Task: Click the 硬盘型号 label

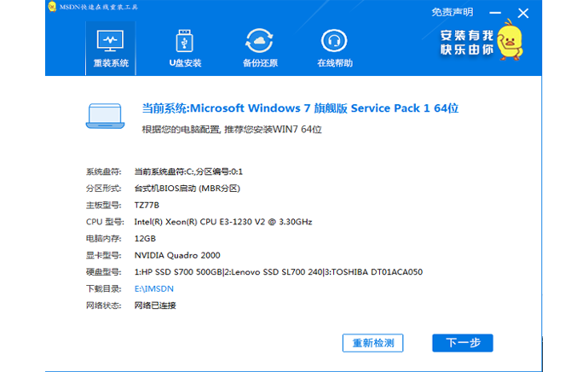Action: coord(103,272)
